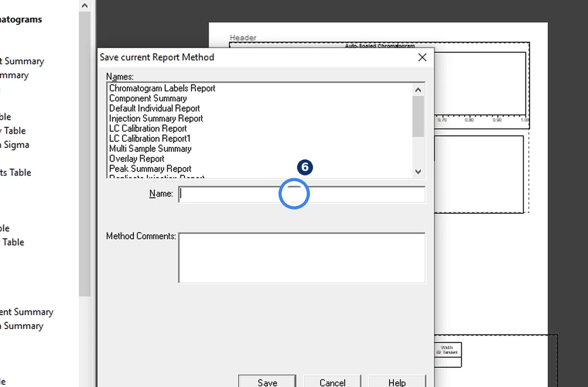588x387 pixels.
Task: Close the Save current Report Method dialog
Action: click(x=422, y=57)
